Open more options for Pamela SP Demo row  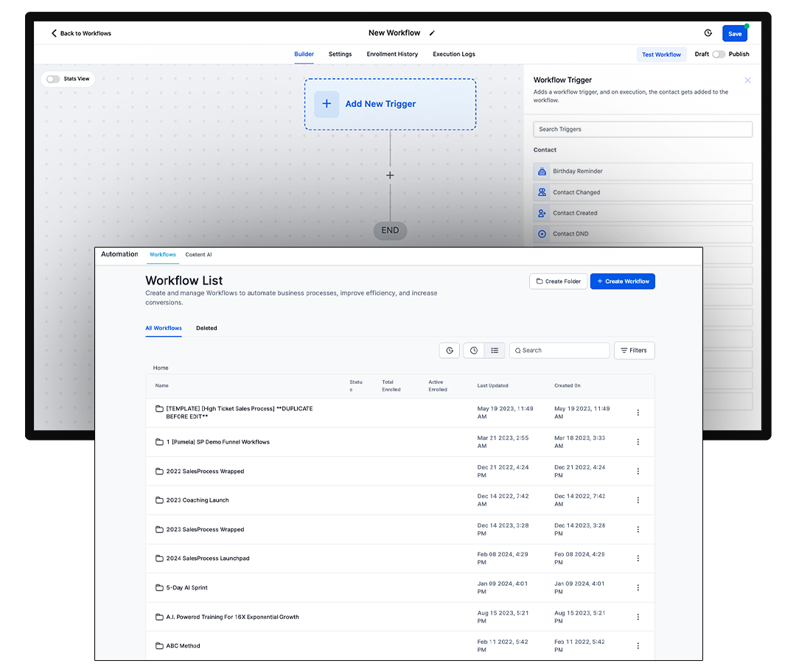point(638,442)
